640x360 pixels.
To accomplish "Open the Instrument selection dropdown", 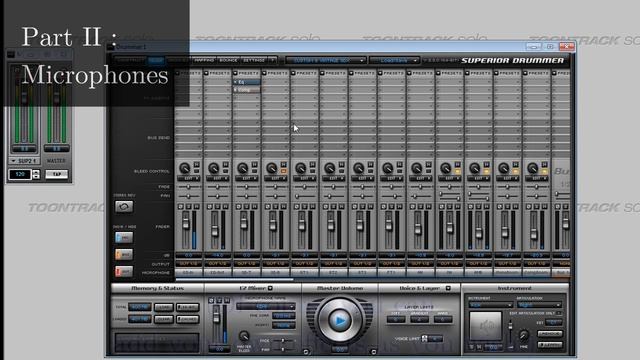I will coord(490,305).
